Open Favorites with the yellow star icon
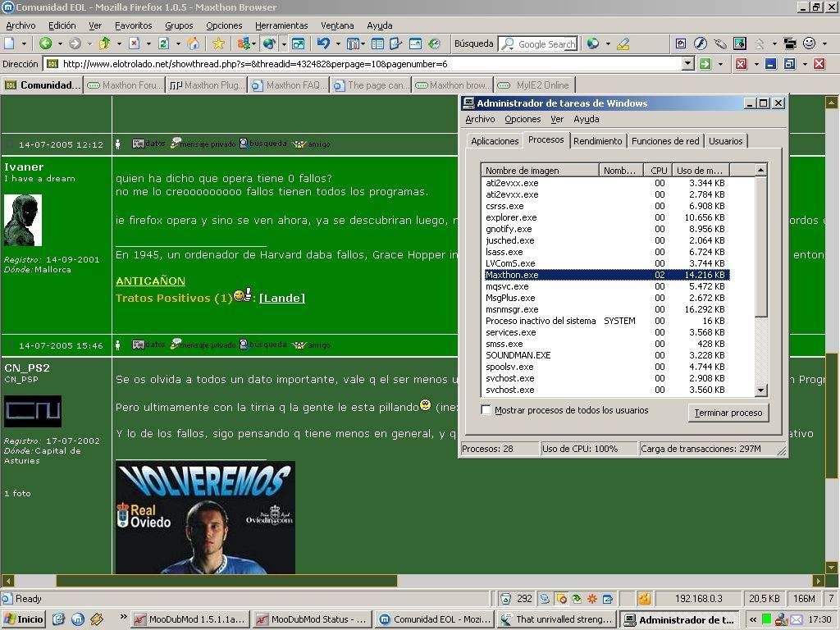840x630 pixels. pyautogui.click(x=218, y=43)
